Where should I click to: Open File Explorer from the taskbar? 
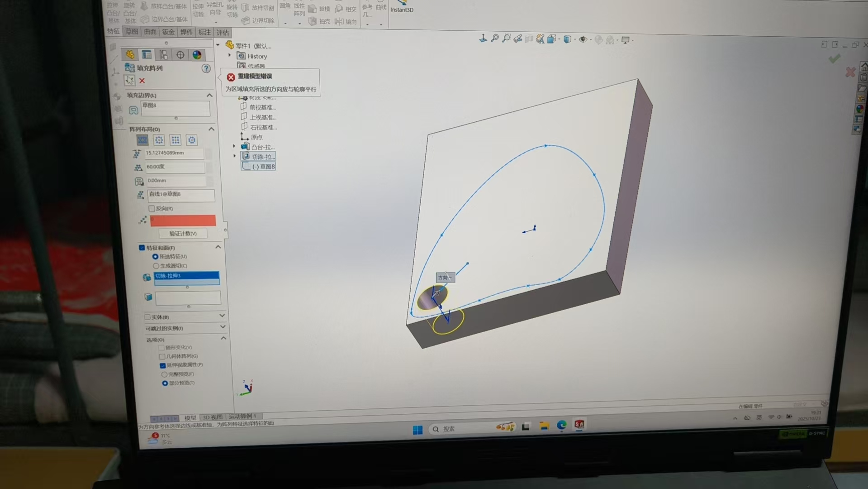[544, 426]
